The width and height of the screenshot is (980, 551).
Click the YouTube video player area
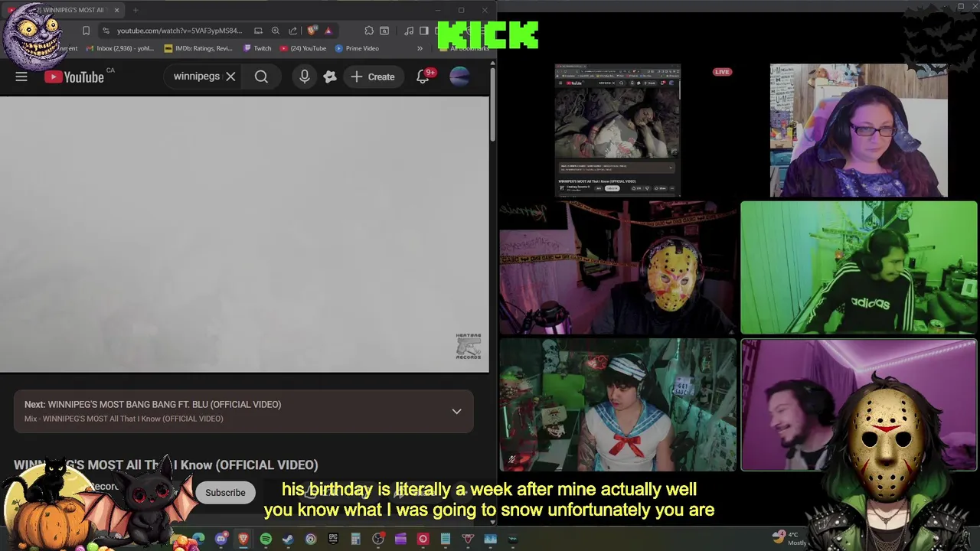coord(244,233)
